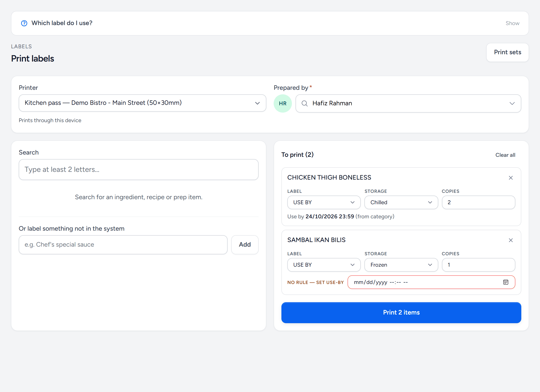The width and height of the screenshot is (540, 392).
Task: Click Clear all in To print
Action: (505, 155)
